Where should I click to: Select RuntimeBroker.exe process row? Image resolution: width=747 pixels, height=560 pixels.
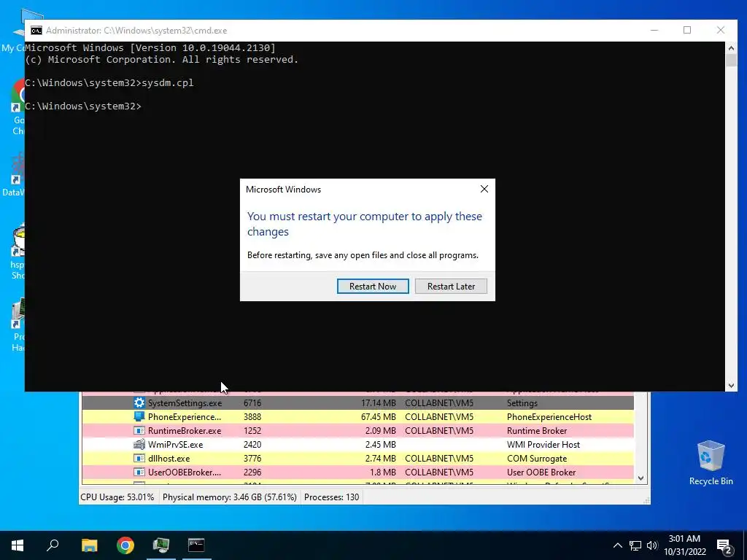[x=357, y=430]
